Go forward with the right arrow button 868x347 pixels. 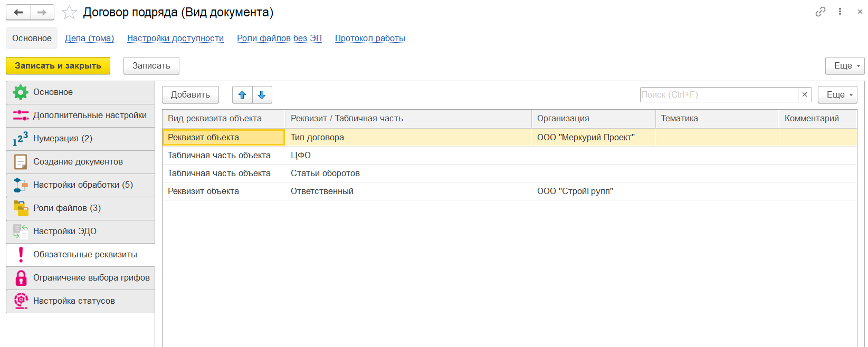click(x=42, y=12)
